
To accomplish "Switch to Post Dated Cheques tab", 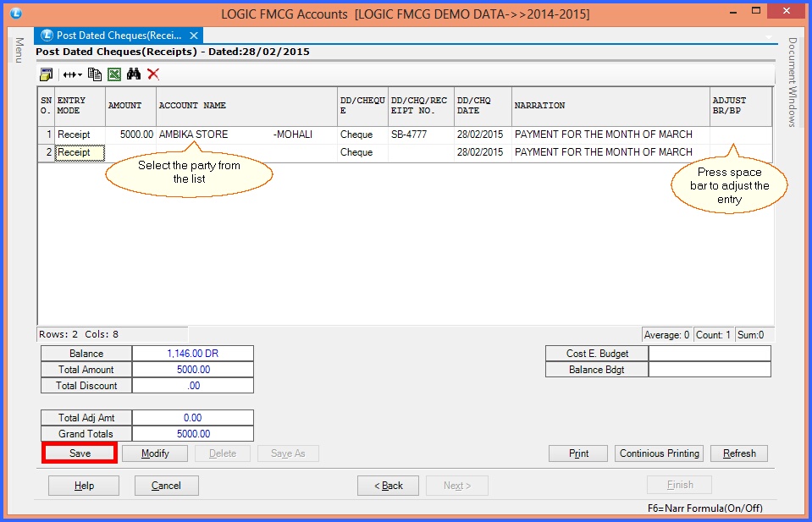I will point(118,36).
